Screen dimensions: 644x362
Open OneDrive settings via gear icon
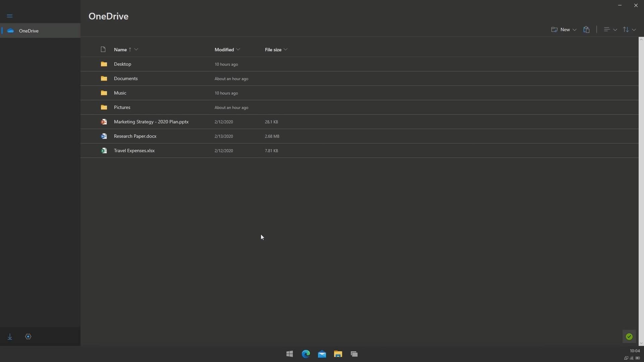(x=28, y=337)
